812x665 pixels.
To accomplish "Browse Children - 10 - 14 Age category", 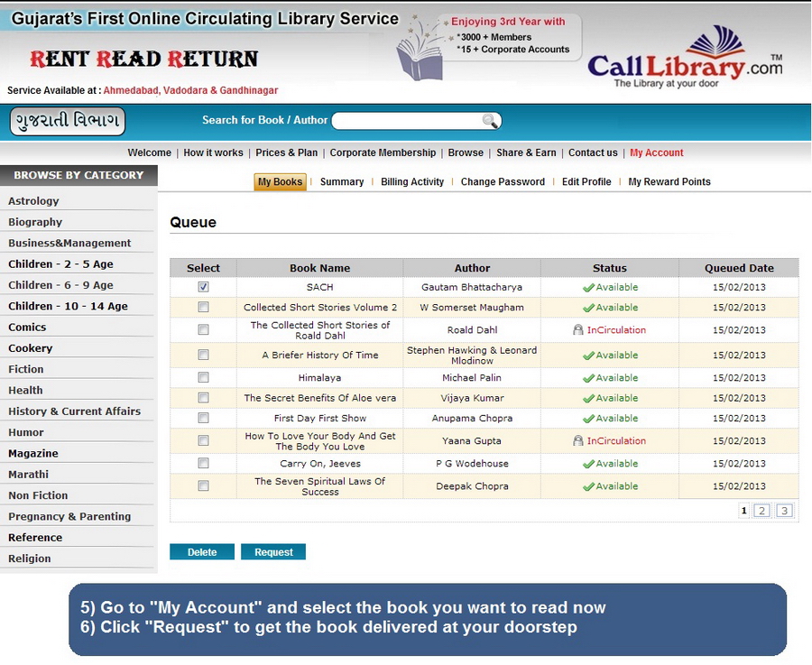I will coord(68,306).
